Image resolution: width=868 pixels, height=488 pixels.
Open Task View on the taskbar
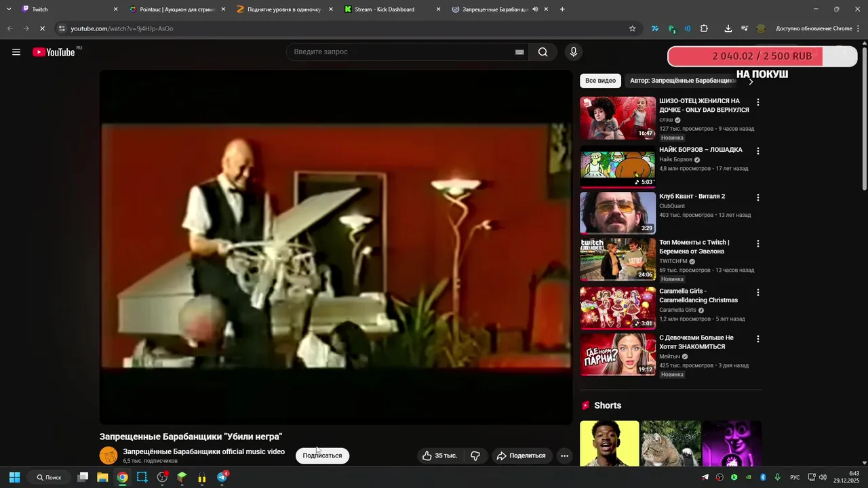(83, 477)
